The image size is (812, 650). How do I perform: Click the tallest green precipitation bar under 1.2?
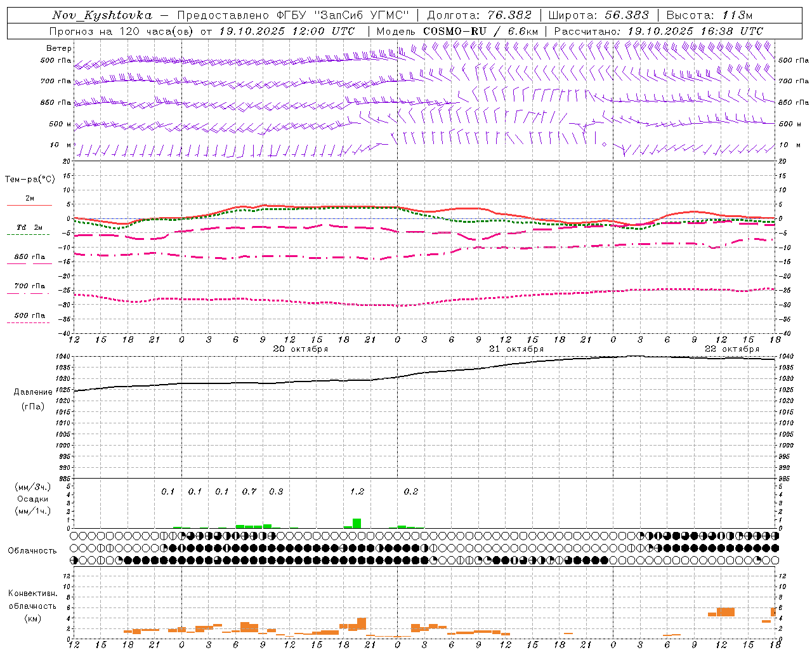[357, 523]
